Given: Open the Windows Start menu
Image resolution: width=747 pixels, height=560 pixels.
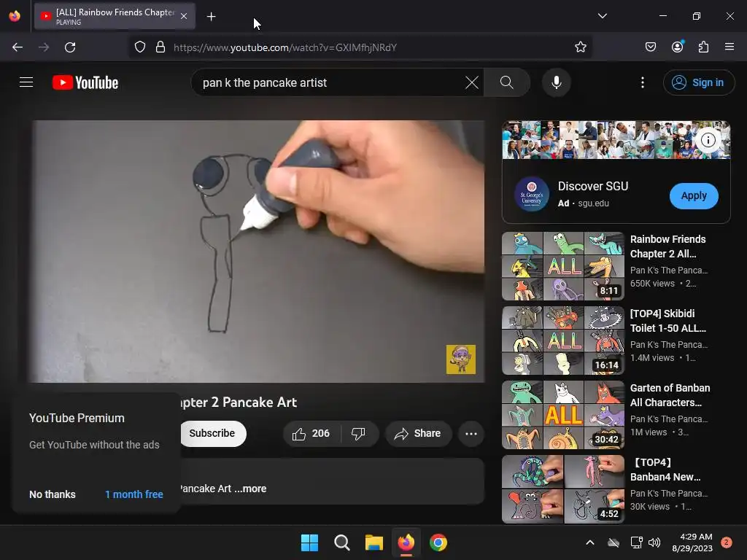Looking at the screenshot, I should point(309,542).
